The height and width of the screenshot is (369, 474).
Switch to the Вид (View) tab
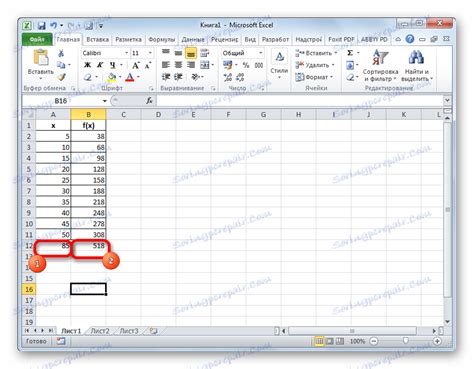click(250, 39)
